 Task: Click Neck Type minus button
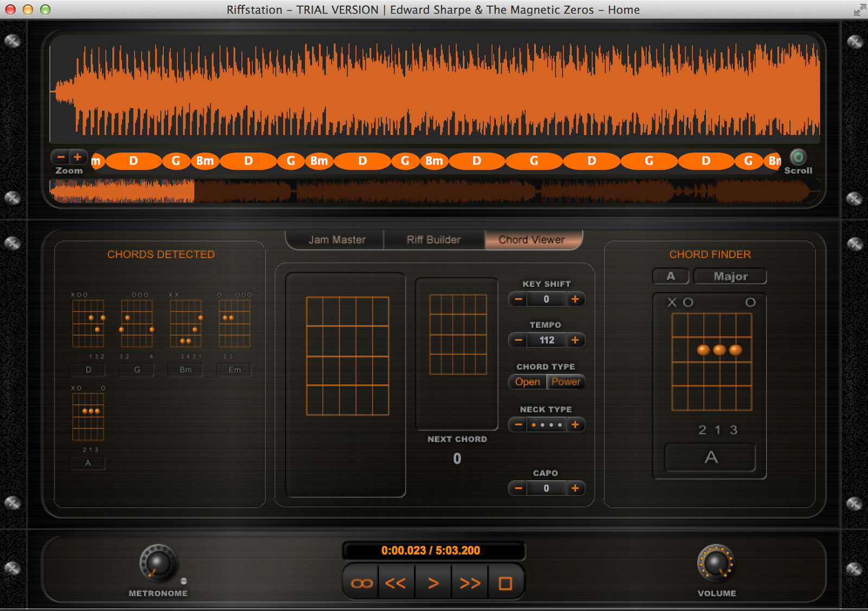click(x=519, y=425)
